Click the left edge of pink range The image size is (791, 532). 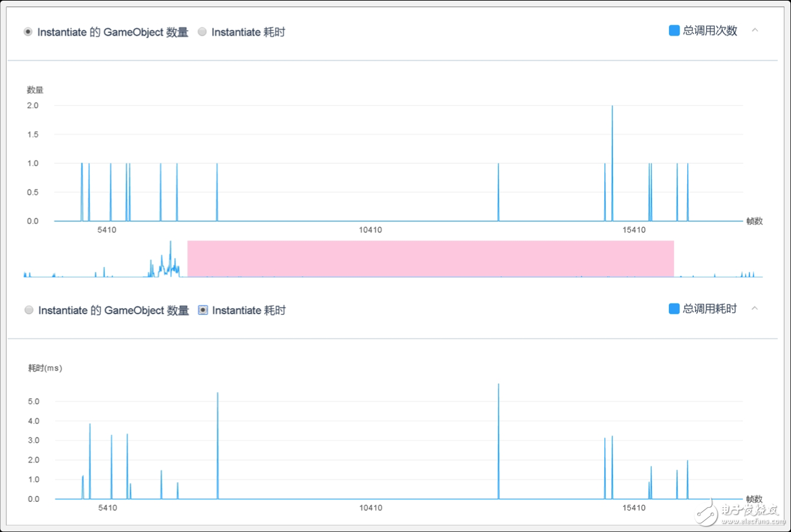pos(188,258)
